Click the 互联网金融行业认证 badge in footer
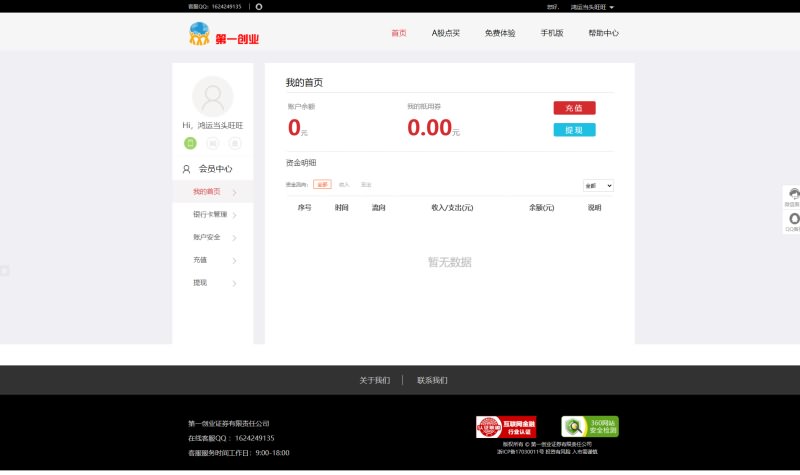 [506, 427]
